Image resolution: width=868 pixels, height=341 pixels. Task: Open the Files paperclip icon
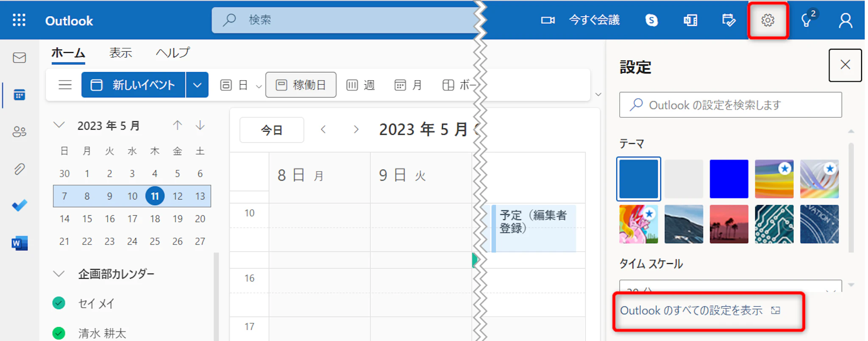19,169
